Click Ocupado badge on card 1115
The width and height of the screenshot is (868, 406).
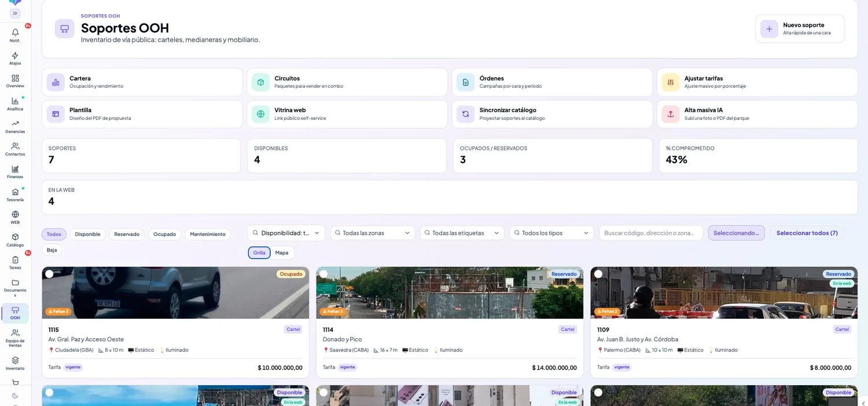291,274
